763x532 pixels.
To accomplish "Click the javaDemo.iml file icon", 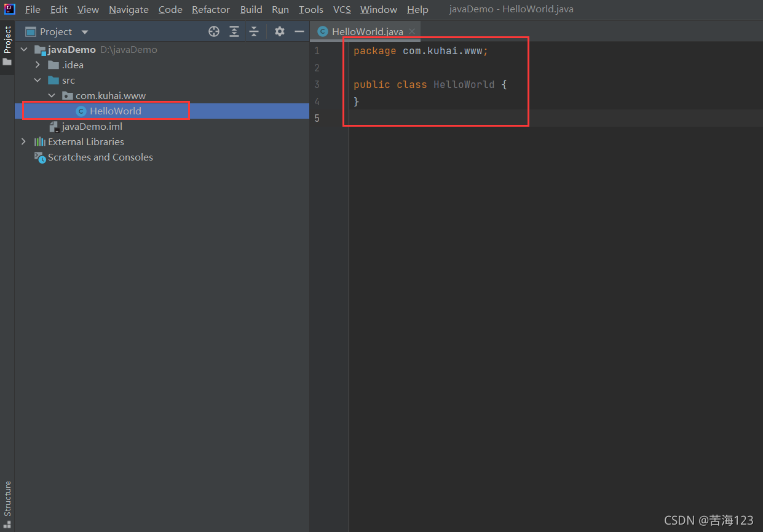I will point(55,127).
